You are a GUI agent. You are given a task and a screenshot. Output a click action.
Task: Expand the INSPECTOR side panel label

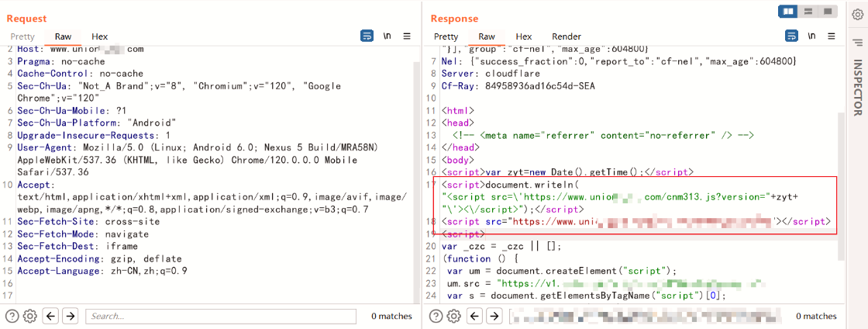[857, 88]
